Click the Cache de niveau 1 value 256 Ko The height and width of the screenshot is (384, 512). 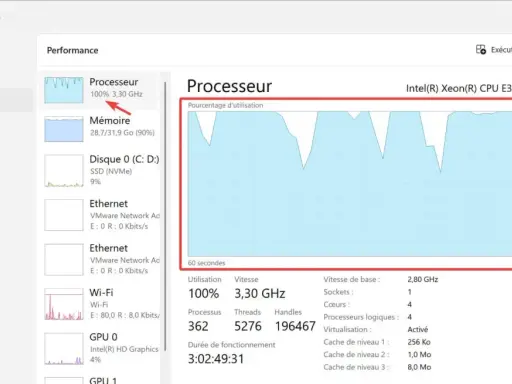coord(419,342)
